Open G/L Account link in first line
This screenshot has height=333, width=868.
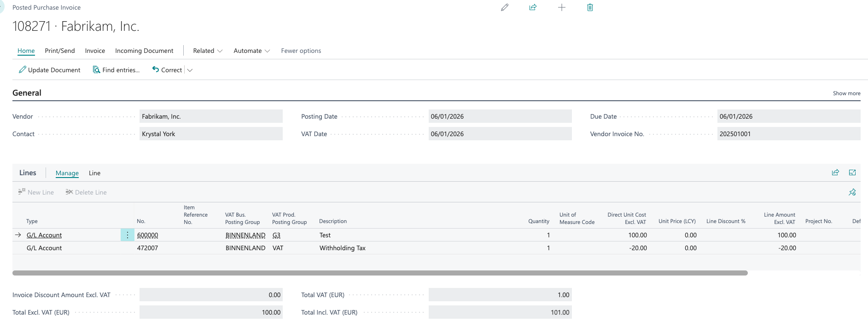[x=44, y=235]
